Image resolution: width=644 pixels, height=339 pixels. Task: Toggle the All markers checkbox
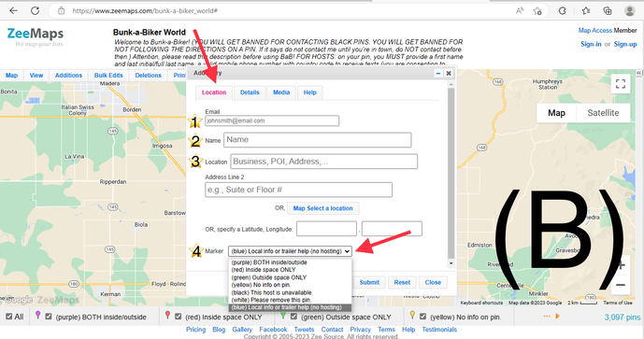pos(9,317)
